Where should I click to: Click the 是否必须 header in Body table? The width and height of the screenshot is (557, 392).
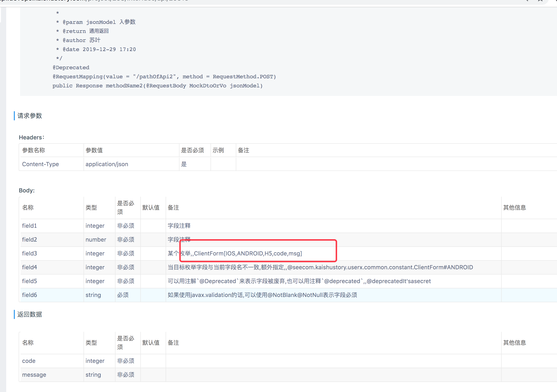tap(126, 207)
